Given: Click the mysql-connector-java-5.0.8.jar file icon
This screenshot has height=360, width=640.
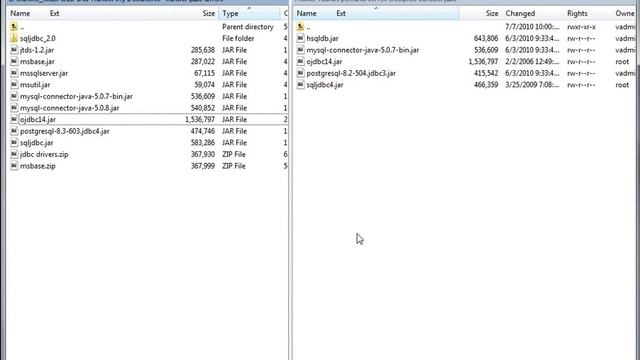Looking at the screenshot, I should (x=14, y=108).
